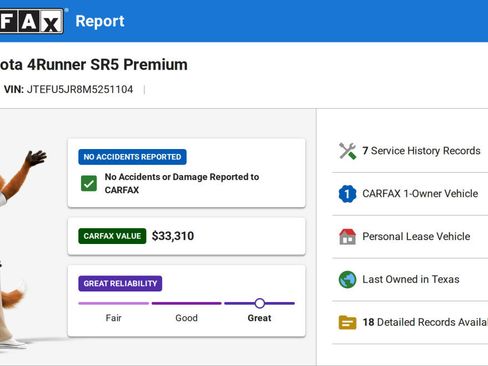
Task: Click the house Personal Lease icon
Action: pyautogui.click(x=347, y=237)
